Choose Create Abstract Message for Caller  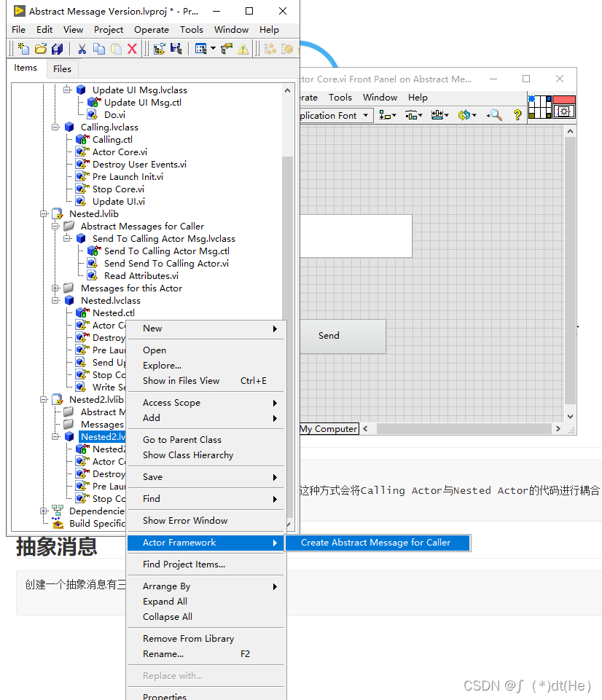[378, 543]
